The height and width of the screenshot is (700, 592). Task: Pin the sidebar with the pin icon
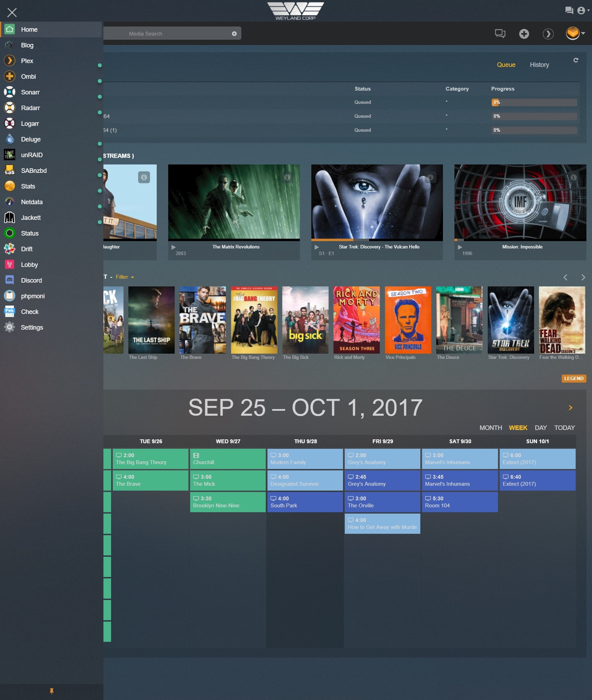click(x=52, y=691)
